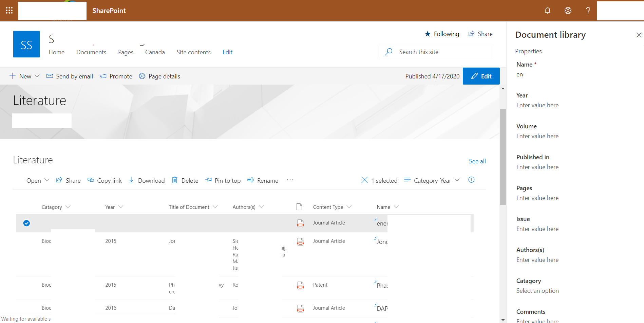Click the SS site logo
The width and height of the screenshot is (644, 323).
26,44
